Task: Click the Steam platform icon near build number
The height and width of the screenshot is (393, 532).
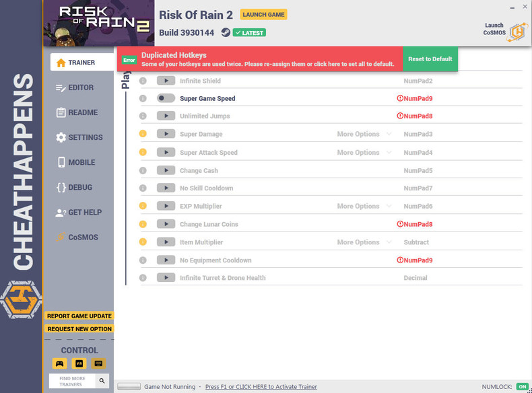Action: [x=226, y=32]
